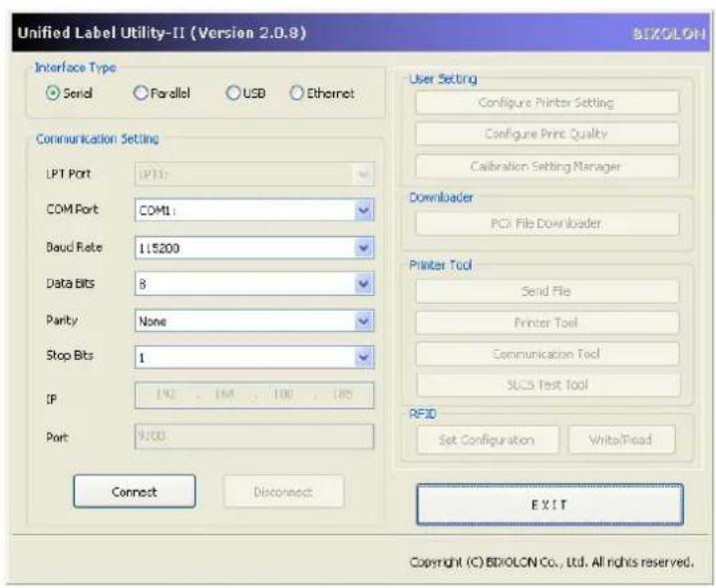Click the IP address field
This screenshot has width=716, height=588.
pyautogui.click(x=254, y=395)
